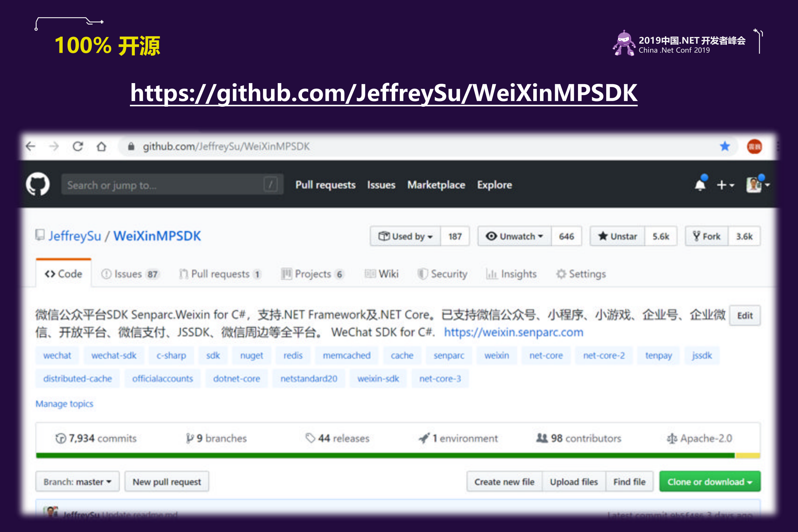Viewport: 798px width, 532px height.
Task: Open the Marketplace menu
Action: coord(436,185)
